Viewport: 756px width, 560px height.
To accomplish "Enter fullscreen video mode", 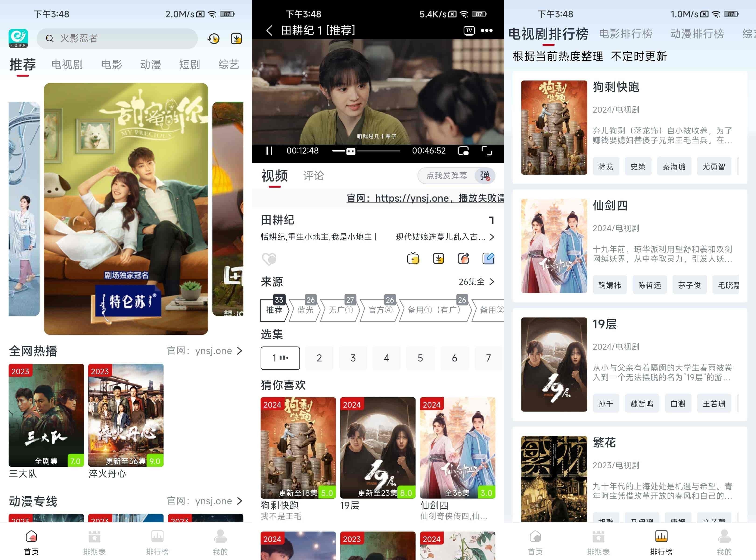I will tap(486, 151).
